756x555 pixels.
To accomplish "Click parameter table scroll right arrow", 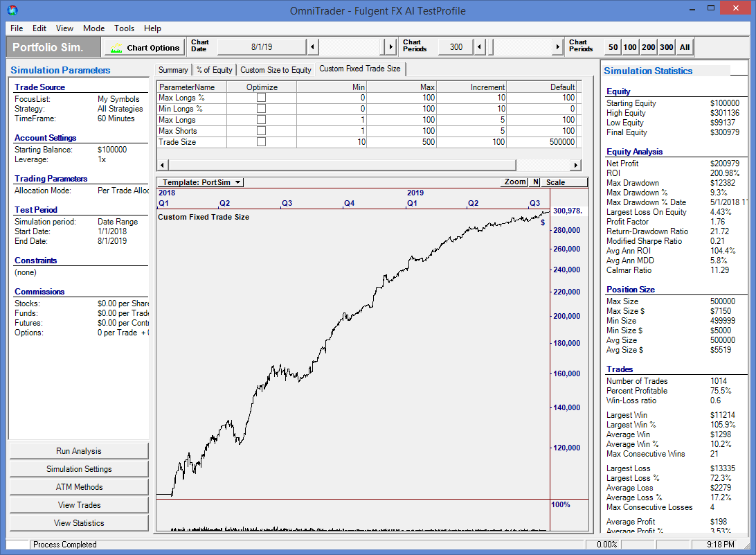I will [575, 165].
